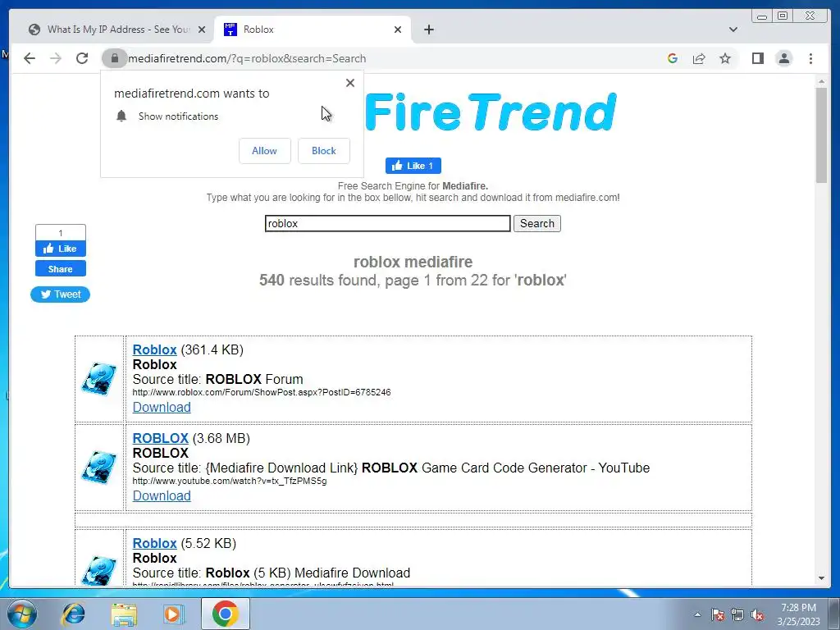Screen dimensions: 840x630
Task: Click disk icon of ROBLOX 3.68 MB result
Action: click(x=99, y=467)
